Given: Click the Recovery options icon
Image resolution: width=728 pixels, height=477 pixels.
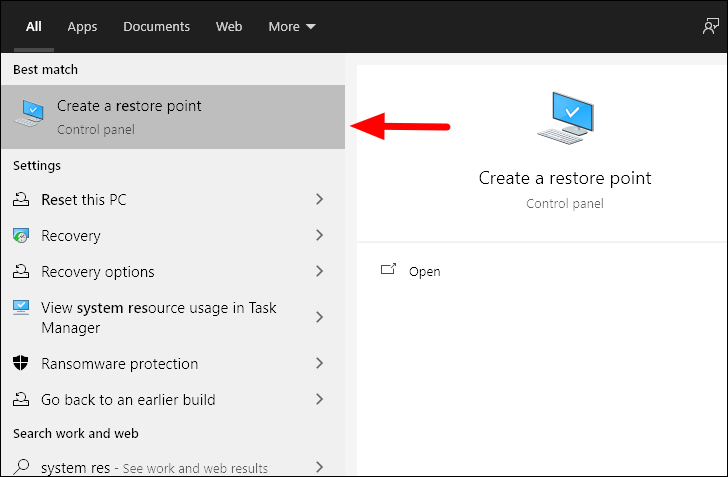Looking at the screenshot, I should click(21, 271).
